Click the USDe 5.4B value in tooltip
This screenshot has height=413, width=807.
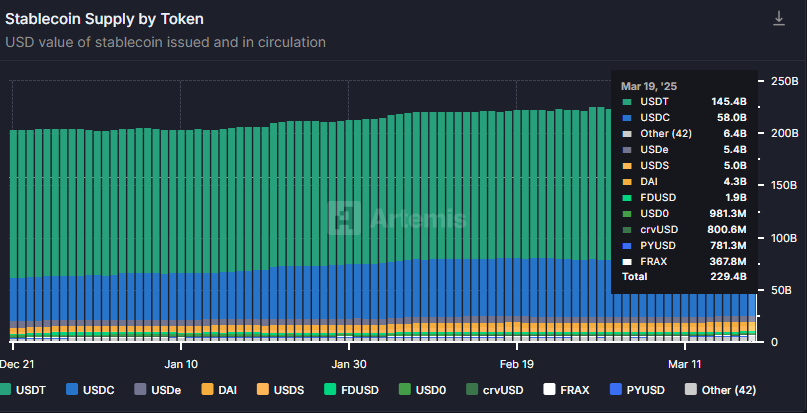[735, 150]
